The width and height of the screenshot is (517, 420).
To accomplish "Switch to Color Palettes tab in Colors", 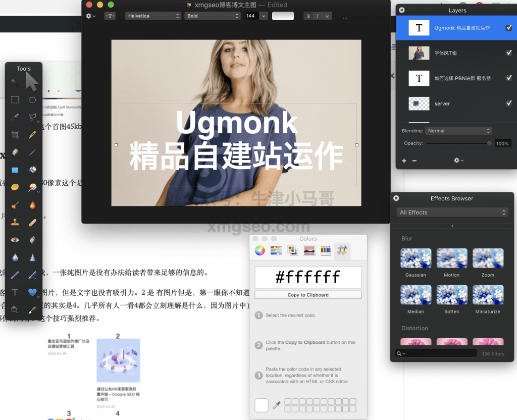I will point(292,250).
